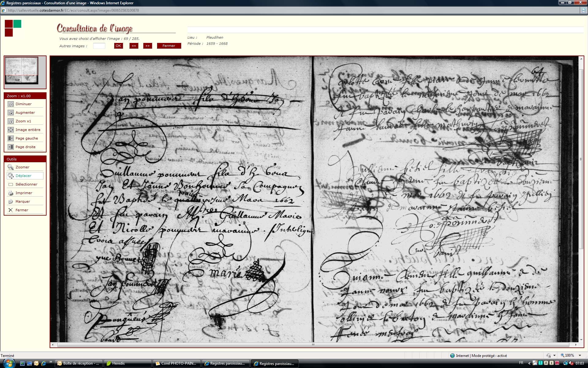Go to previous image with « button
The height and width of the screenshot is (368, 588).
click(x=134, y=46)
